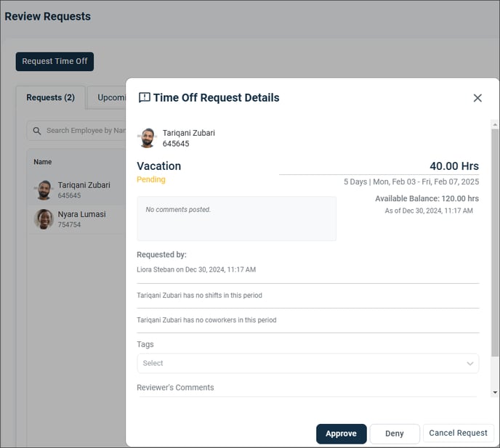The height and width of the screenshot is (448, 500).
Task: Close the Time Off Request Details dialog
Action: click(477, 98)
